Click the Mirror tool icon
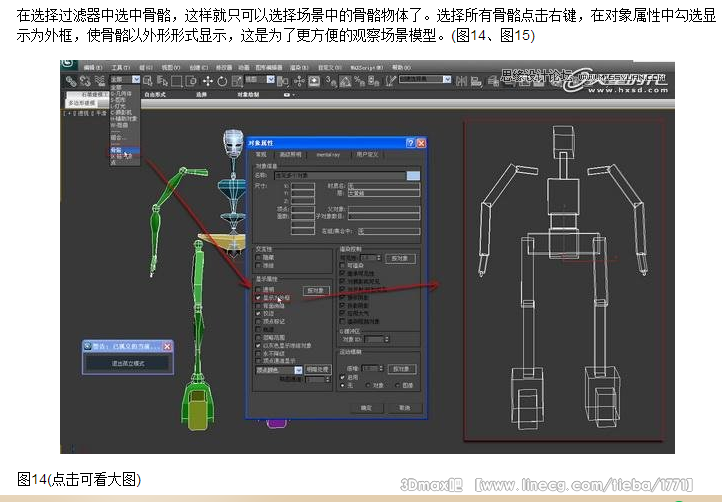The image size is (722, 502). [x=461, y=82]
